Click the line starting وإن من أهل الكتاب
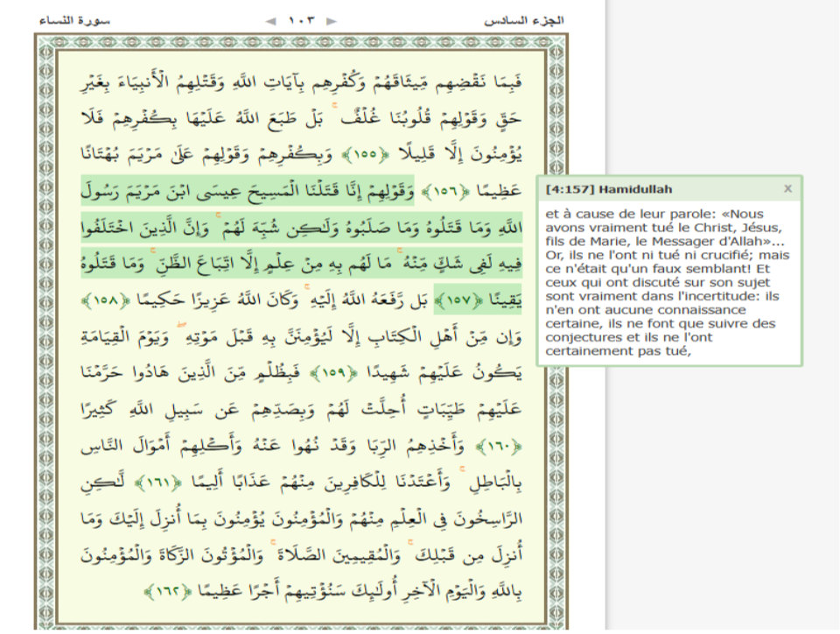Image resolution: width=840 pixels, height=634 pixels. 302,337
